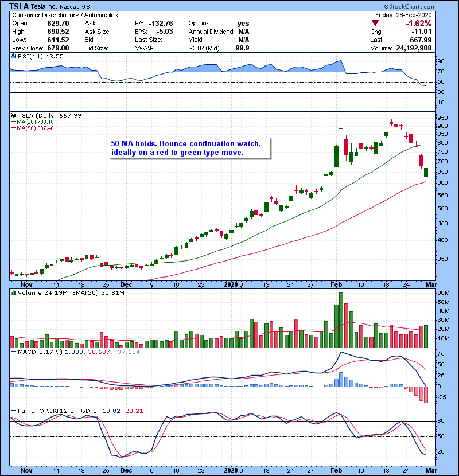Click the MACD 75 axis label
The height and width of the screenshot is (476, 459).
pos(441,354)
